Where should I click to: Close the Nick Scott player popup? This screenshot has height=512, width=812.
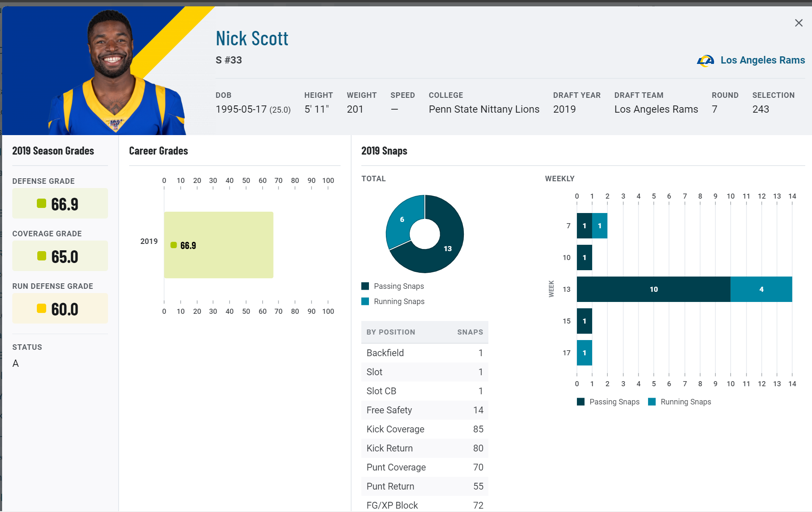coord(798,23)
